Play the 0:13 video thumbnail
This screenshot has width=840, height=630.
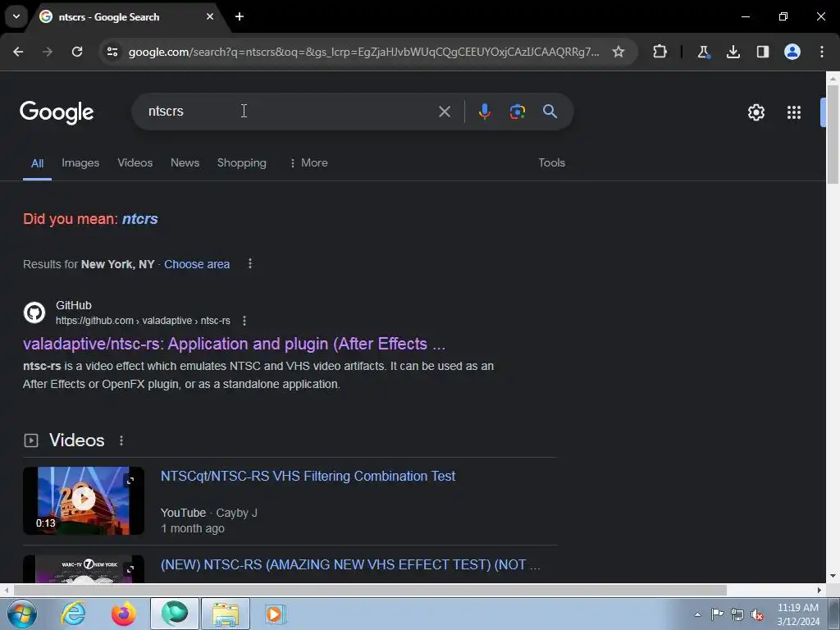pos(84,500)
